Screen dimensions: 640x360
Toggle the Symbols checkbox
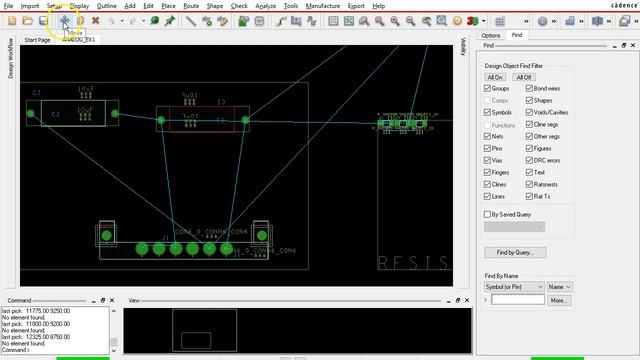(x=487, y=112)
